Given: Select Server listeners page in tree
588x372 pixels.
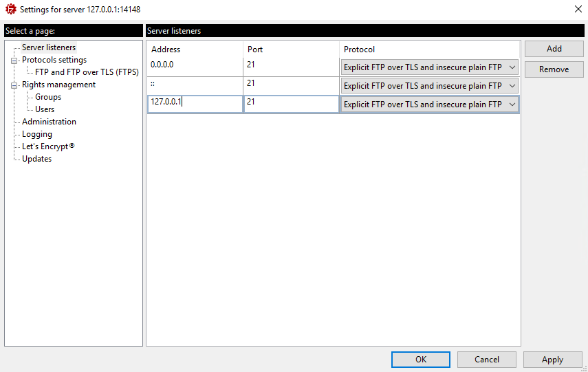Looking at the screenshot, I should (49, 47).
